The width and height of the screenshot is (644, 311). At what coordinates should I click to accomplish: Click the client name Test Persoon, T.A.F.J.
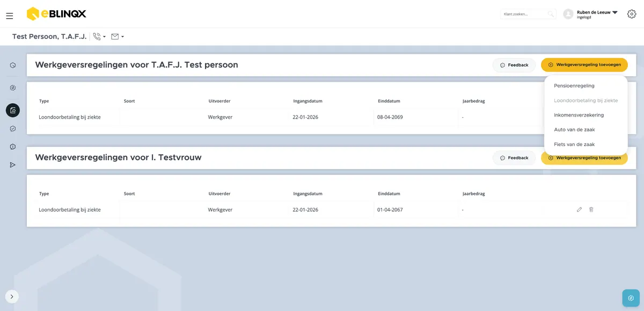pos(49,37)
